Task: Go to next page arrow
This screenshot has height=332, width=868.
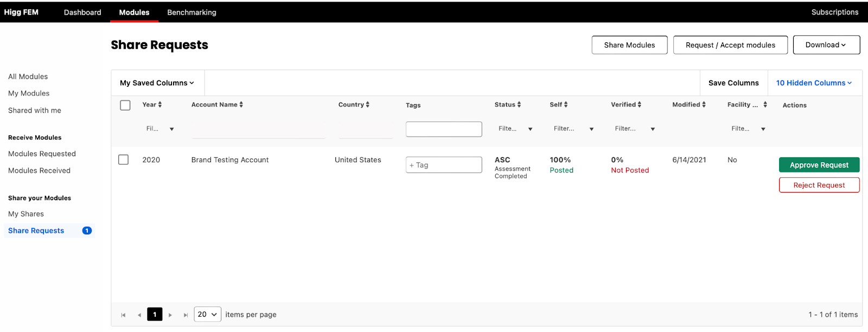Action: (x=170, y=315)
